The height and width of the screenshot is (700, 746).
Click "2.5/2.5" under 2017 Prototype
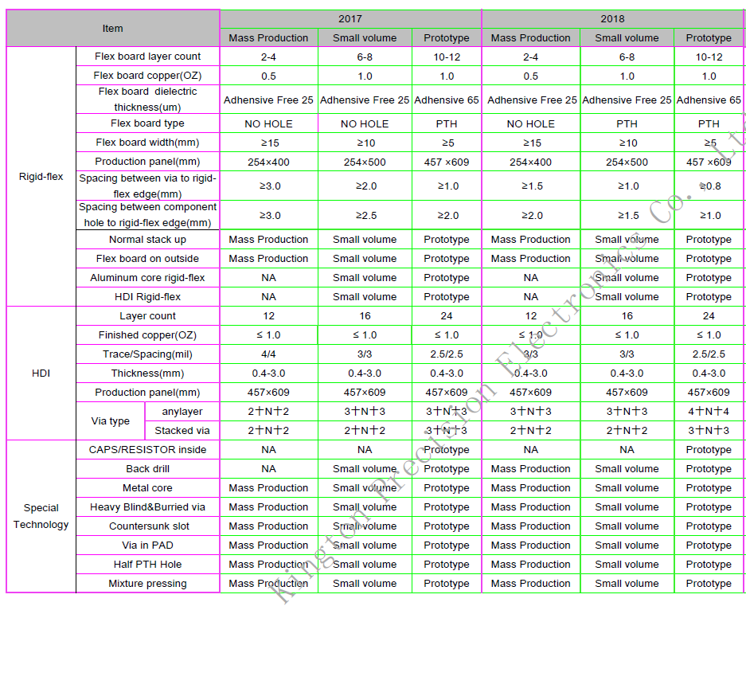[447, 354]
